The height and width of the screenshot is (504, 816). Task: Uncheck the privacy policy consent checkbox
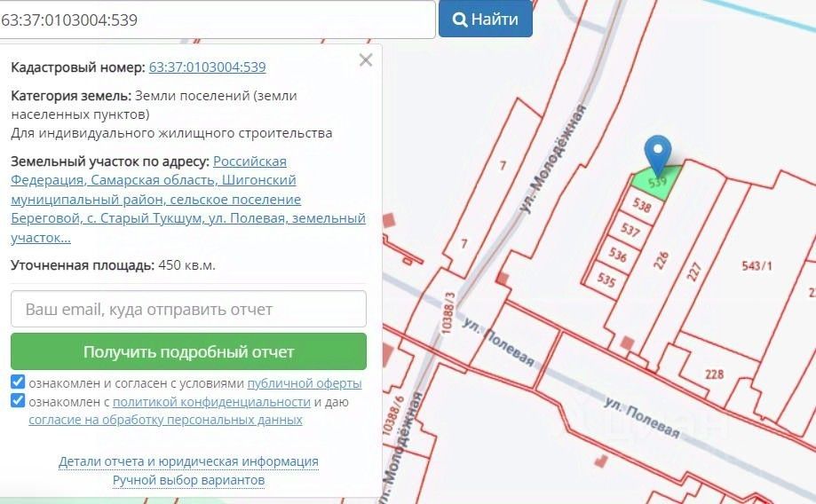[18, 400]
